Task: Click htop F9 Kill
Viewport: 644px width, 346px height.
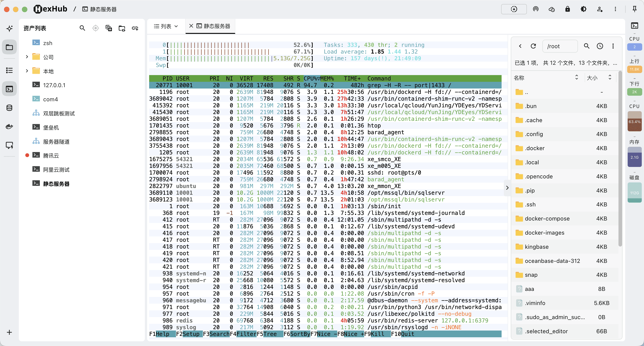Action: click(x=378, y=334)
